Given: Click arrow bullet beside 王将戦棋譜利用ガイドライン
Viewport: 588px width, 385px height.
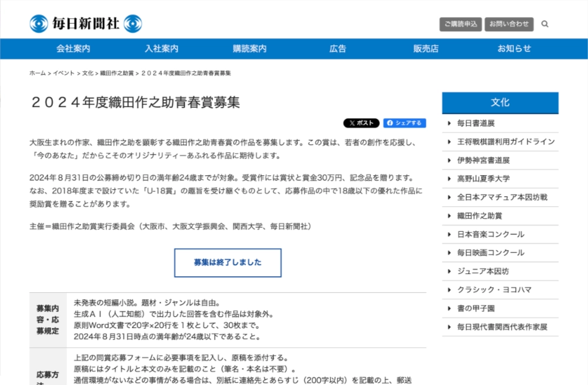Looking at the screenshot, I should pyautogui.click(x=449, y=142).
